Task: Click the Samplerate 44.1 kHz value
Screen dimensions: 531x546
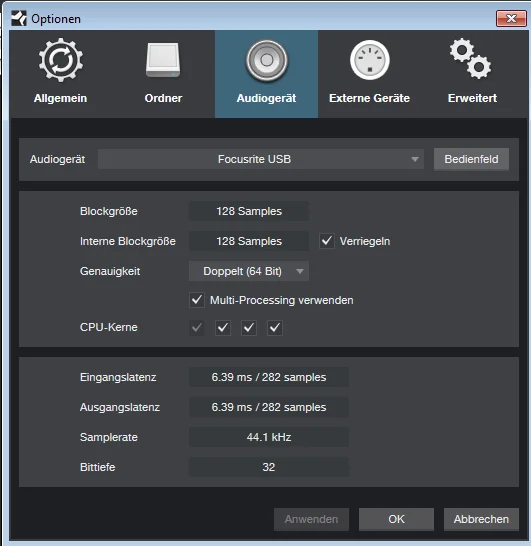Action: coord(269,437)
